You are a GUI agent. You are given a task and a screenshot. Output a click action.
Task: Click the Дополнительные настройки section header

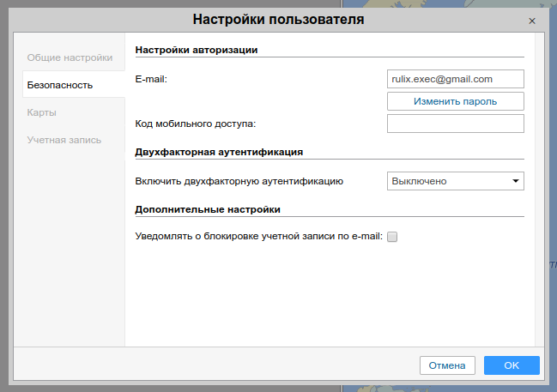(x=208, y=208)
